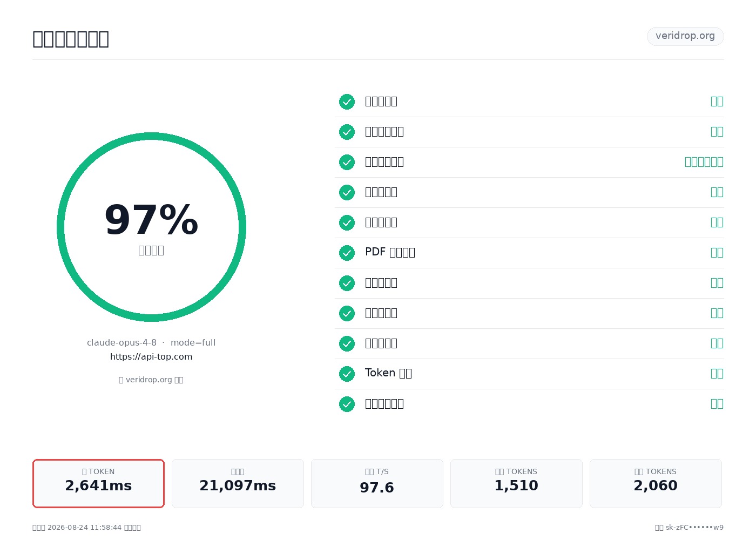This screenshot has height=540, width=756.
Task: Select the 2,060 TOKENS stat card
Action: tap(656, 483)
